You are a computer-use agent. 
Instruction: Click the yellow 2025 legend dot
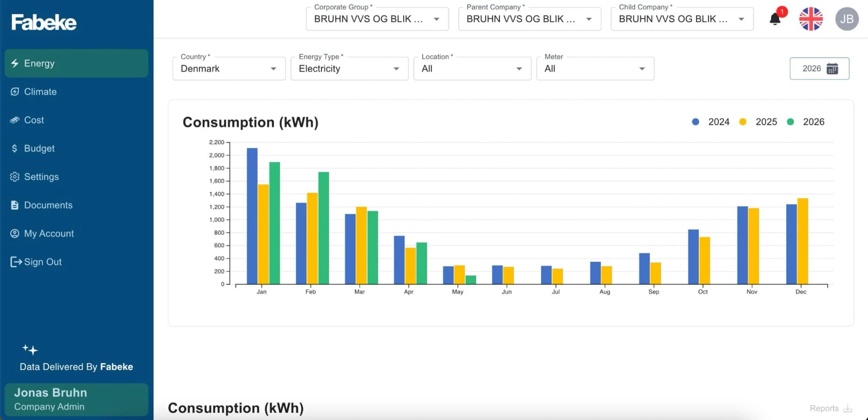(743, 122)
